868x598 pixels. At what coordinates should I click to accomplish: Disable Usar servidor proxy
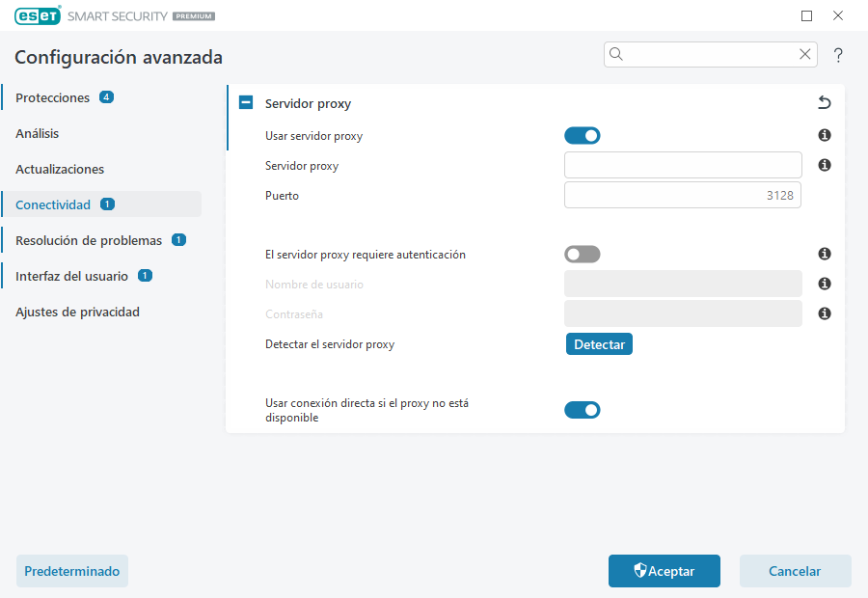[583, 135]
